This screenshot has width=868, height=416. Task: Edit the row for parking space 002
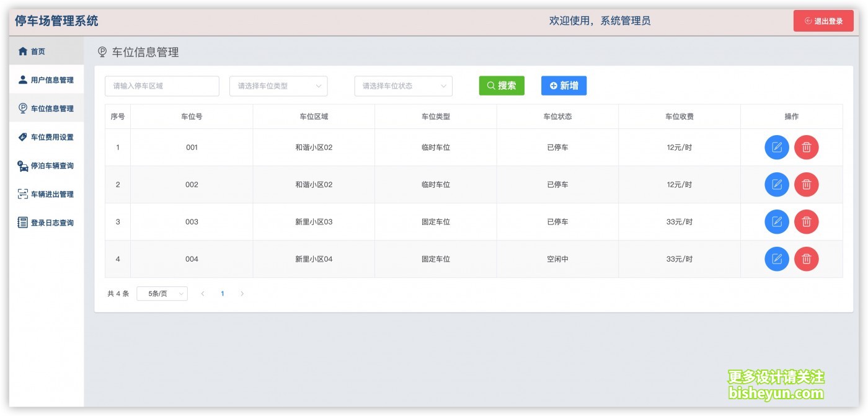pos(776,185)
